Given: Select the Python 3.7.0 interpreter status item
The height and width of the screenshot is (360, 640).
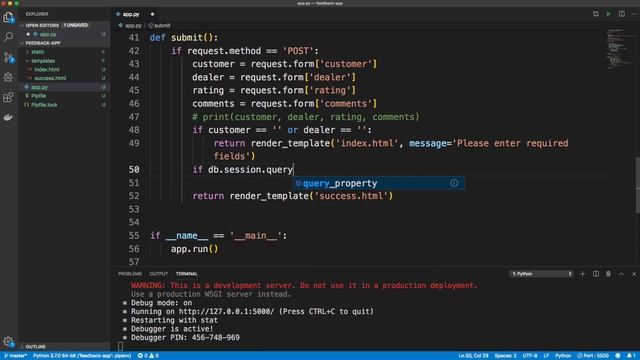Looking at the screenshot, I should coord(82,356).
